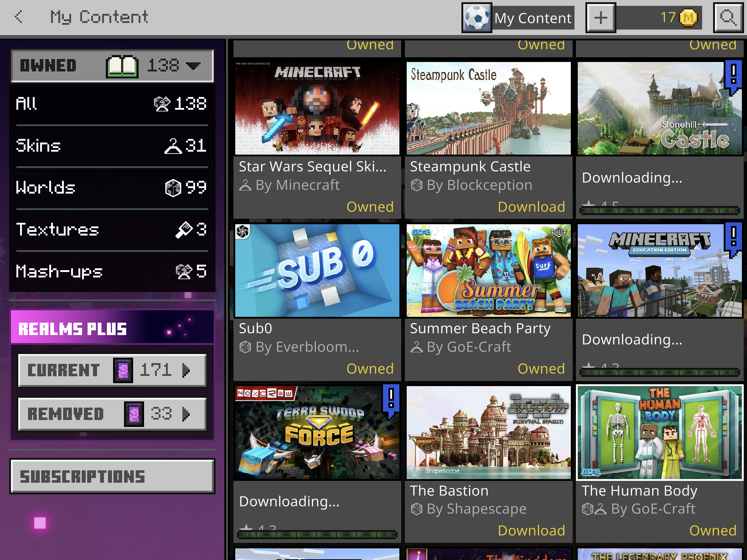The height and width of the screenshot is (560, 747).
Task: Click the Minecoin balance coin icon
Action: tap(688, 17)
